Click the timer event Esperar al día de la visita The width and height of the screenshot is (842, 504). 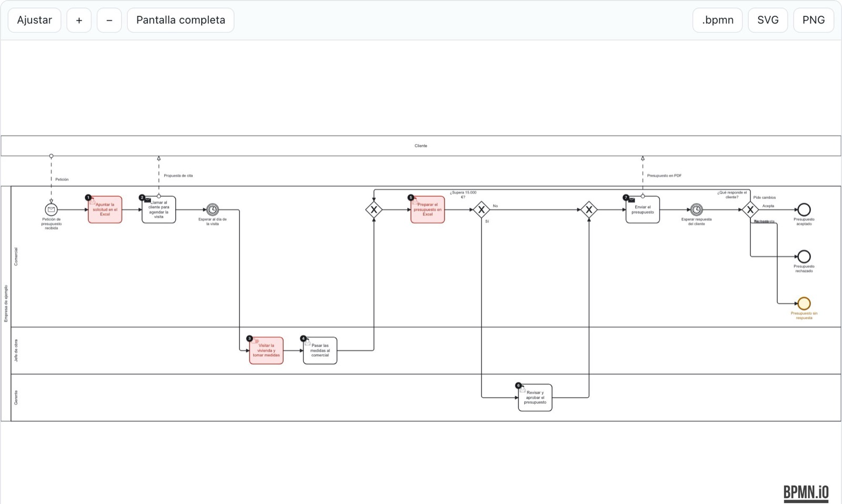point(213,210)
